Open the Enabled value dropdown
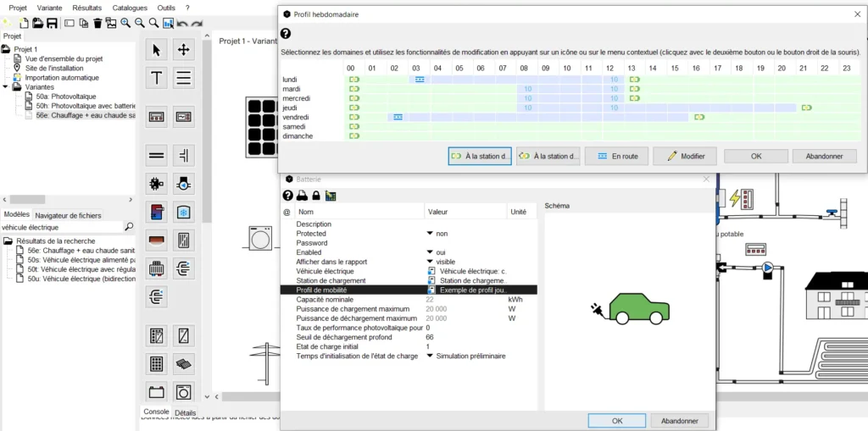The image size is (868, 431). pos(430,252)
